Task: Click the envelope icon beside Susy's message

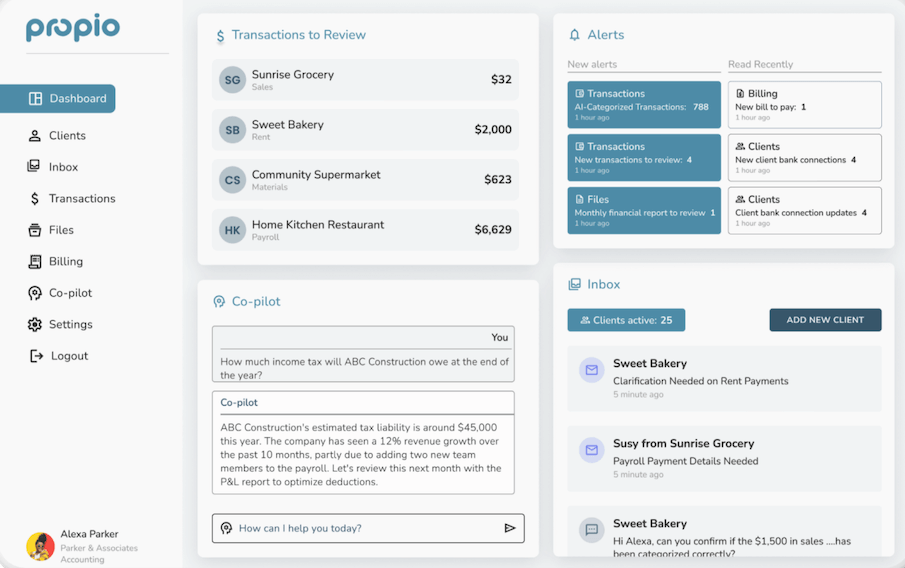Action: [591, 450]
